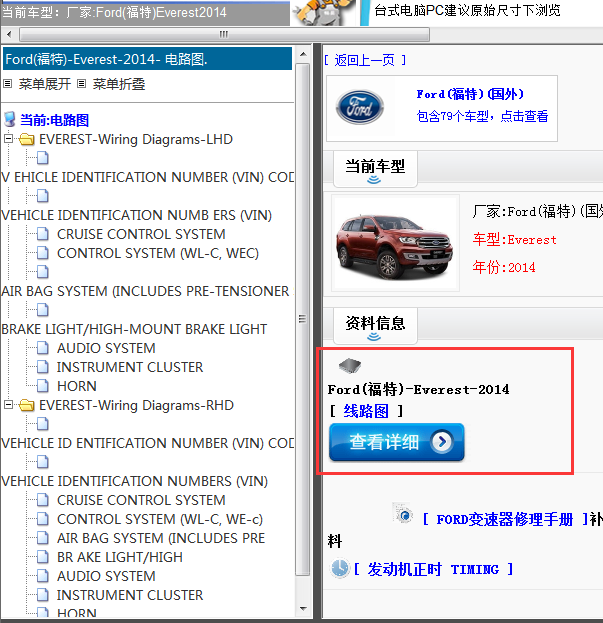Screen dimensions: 603x623
Task: Click the 当前:电路图 computer icon
Action: pos(9,120)
